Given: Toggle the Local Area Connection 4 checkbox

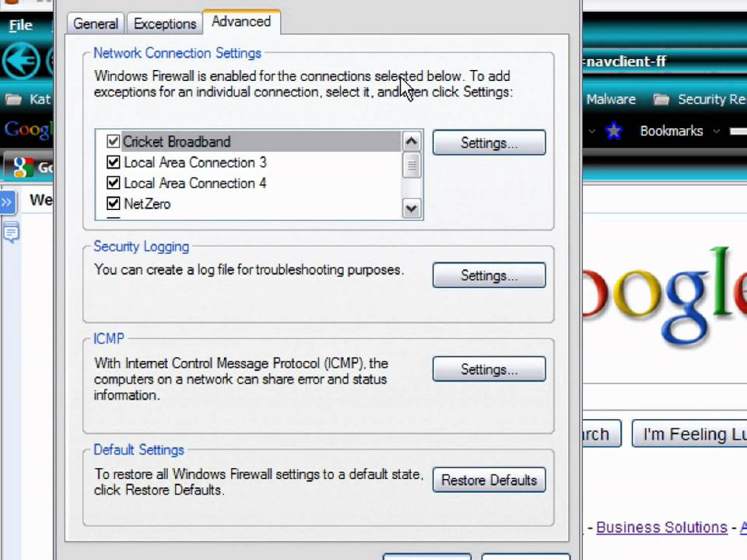Looking at the screenshot, I should (114, 183).
